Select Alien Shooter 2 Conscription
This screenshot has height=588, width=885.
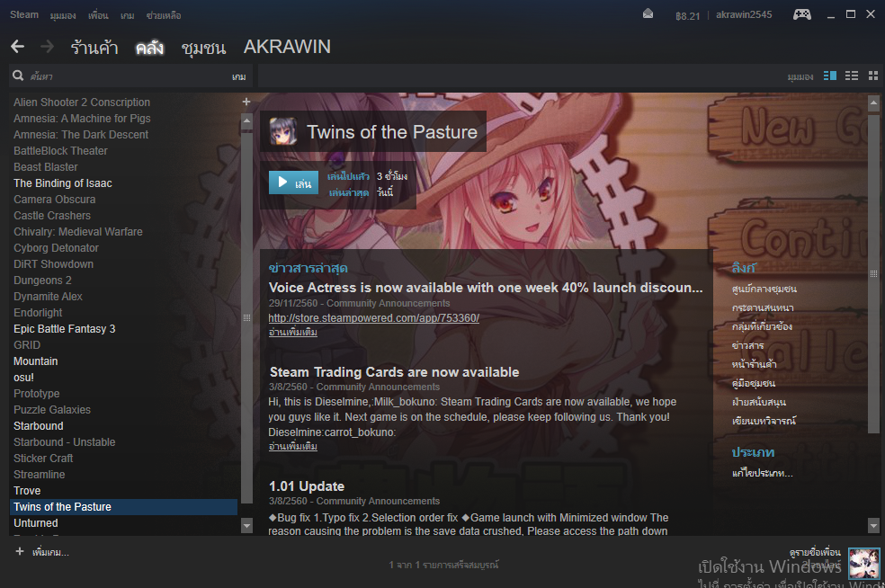[x=82, y=102]
